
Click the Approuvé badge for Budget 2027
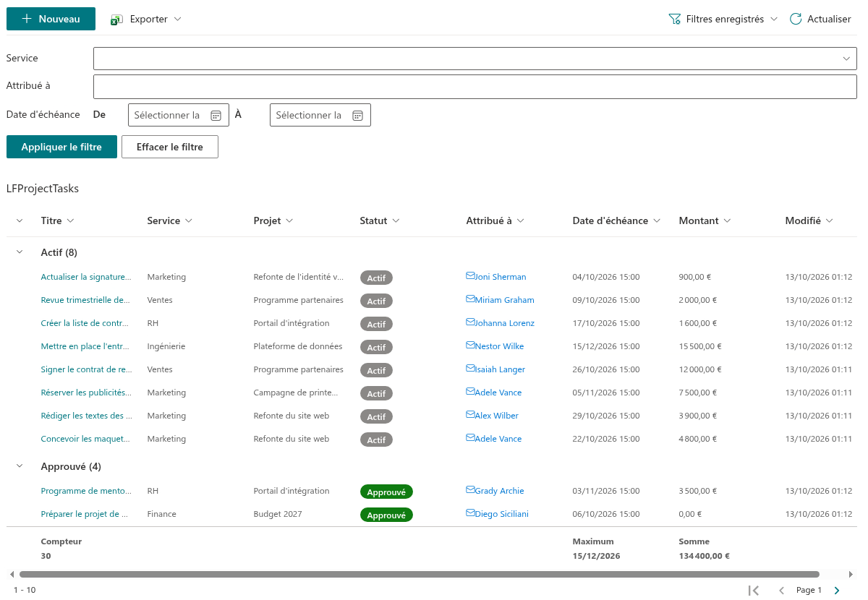point(386,515)
